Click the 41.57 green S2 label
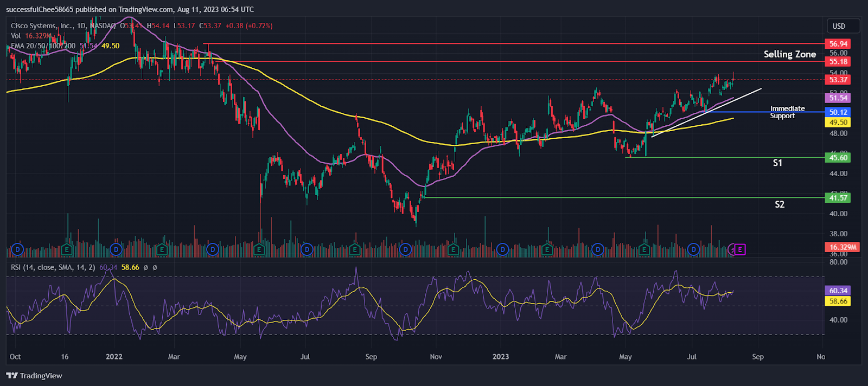868x386 pixels. click(838, 198)
